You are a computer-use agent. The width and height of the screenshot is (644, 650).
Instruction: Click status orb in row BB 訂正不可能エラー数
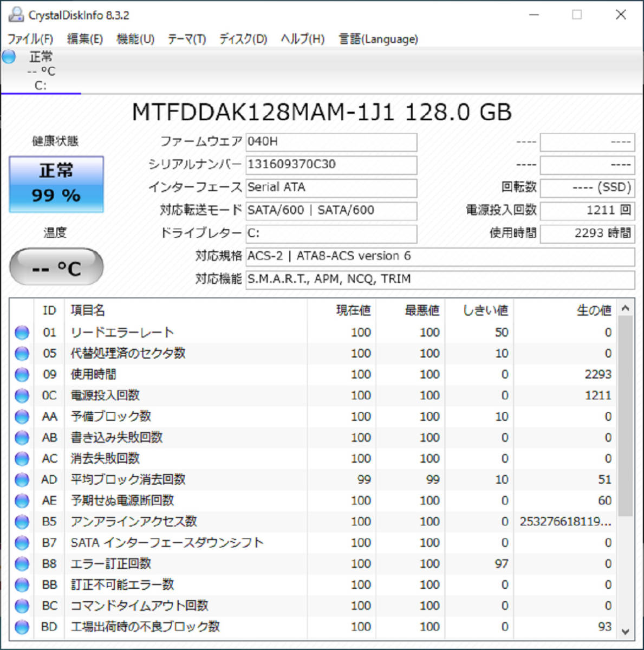(x=22, y=585)
